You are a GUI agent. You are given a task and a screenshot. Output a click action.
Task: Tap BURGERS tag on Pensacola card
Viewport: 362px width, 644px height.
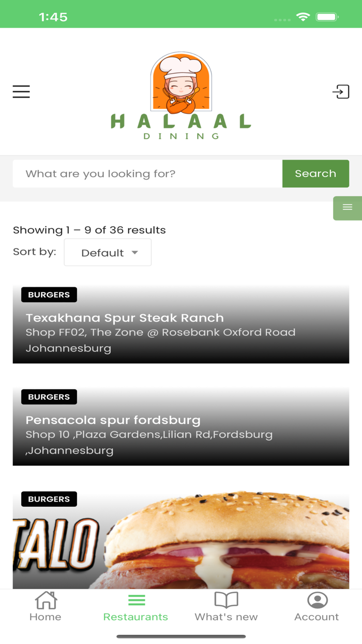pyautogui.click(x=49, y=397)
